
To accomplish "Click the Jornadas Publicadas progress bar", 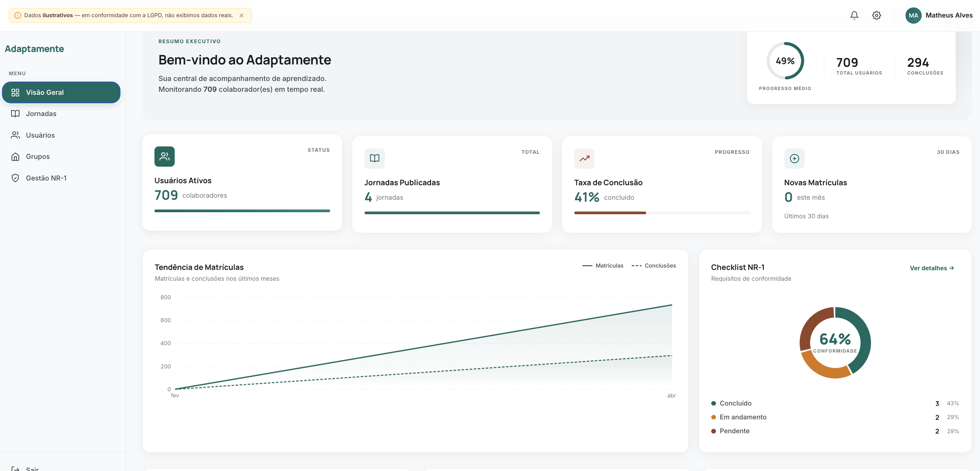I will coord(452,213).
